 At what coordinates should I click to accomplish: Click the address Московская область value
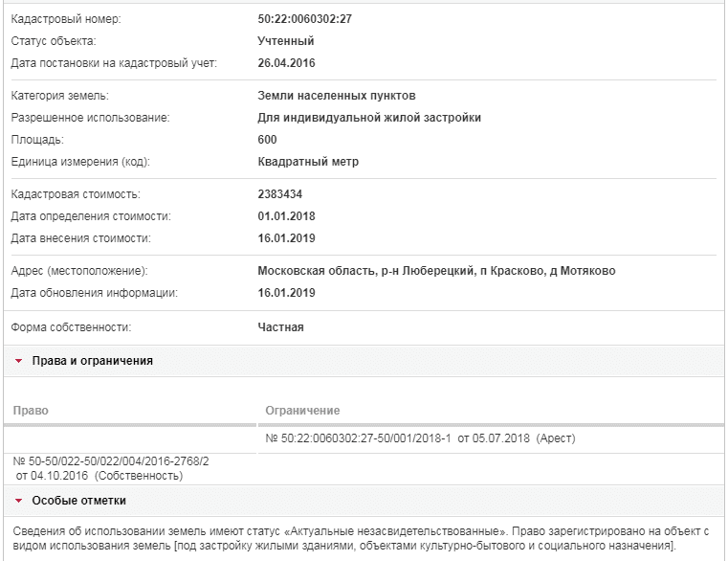pos(436,271)
